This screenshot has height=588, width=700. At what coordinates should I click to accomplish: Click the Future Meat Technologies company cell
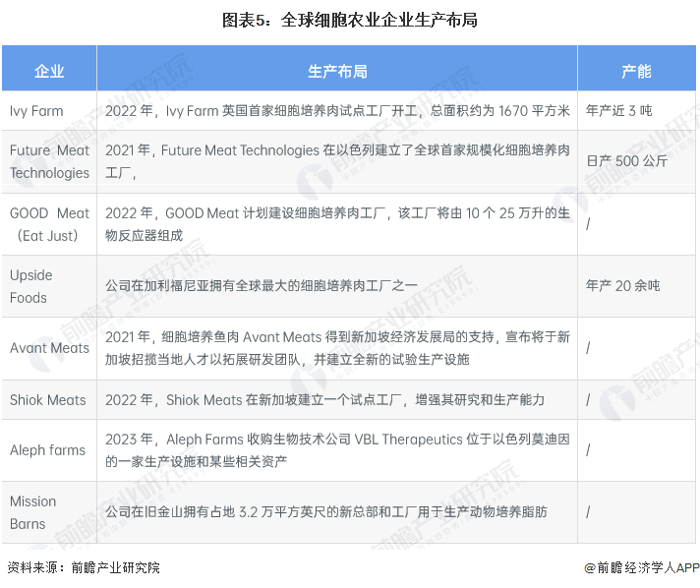coord(49,161)
